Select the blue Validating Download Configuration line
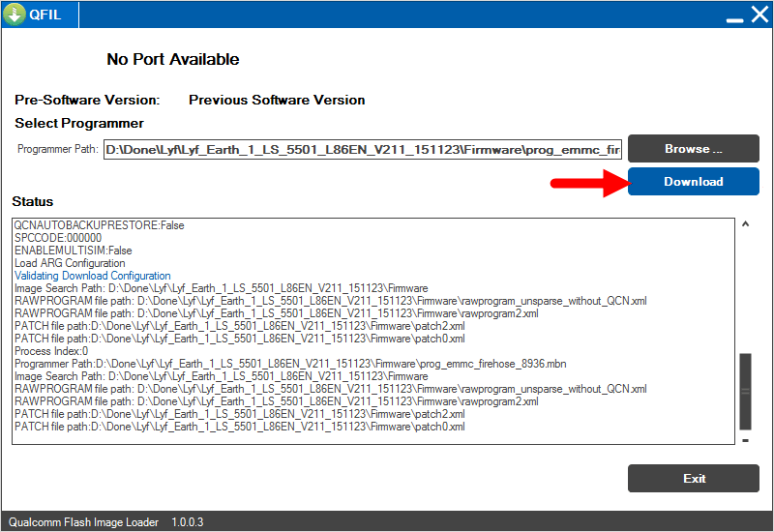This screenshot has width=774, height=532. tap(92, 276)
